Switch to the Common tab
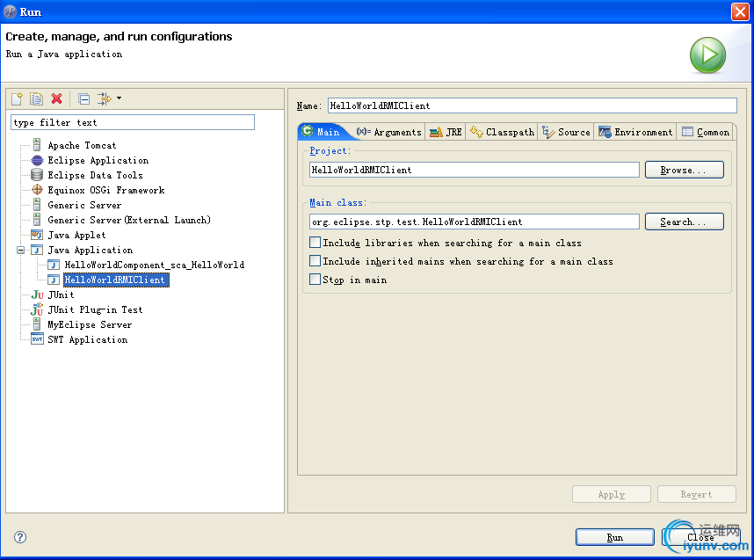Viewport: 754px width, 560px height. coord(705,132)
